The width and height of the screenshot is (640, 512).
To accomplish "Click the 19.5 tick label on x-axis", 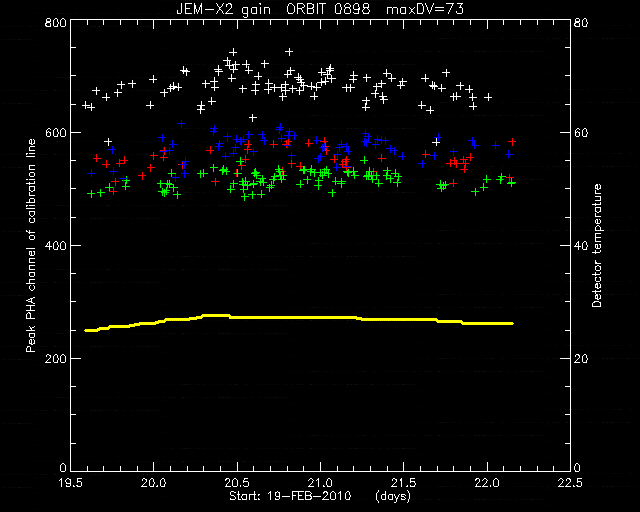I will [71, 483].
